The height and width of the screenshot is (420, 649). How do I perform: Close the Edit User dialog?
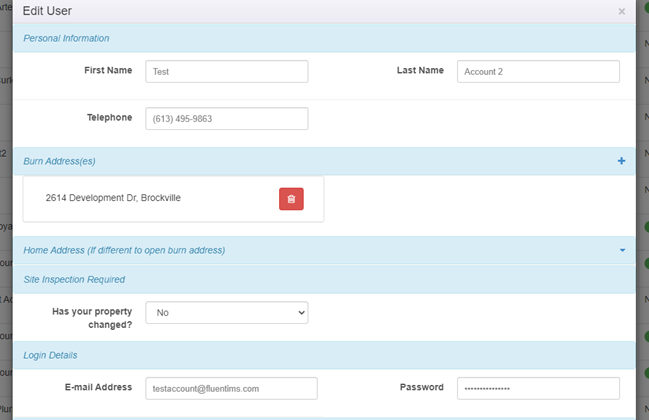(621, 12)
